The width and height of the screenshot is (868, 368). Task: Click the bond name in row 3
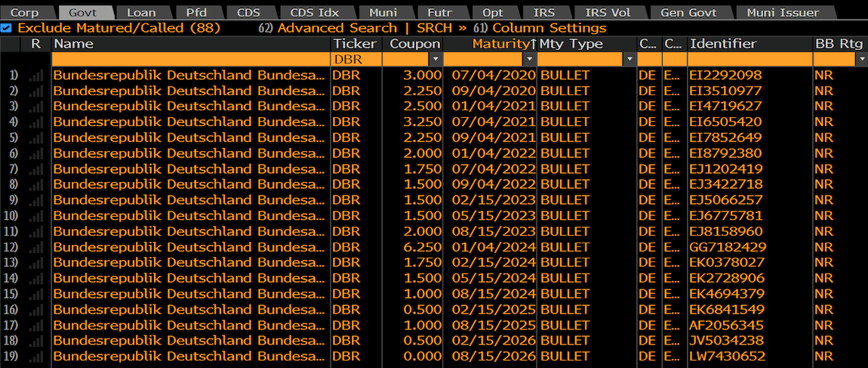[x=189, y=107]
